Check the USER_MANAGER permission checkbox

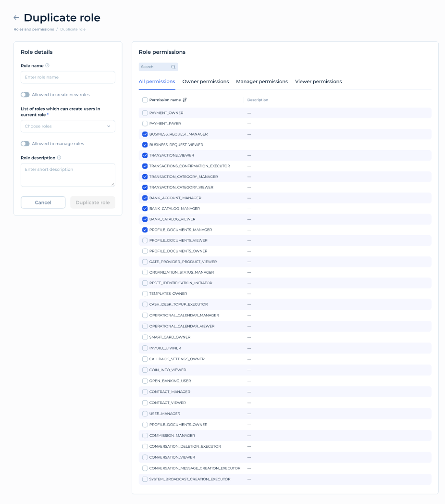(x=145, y=414)
